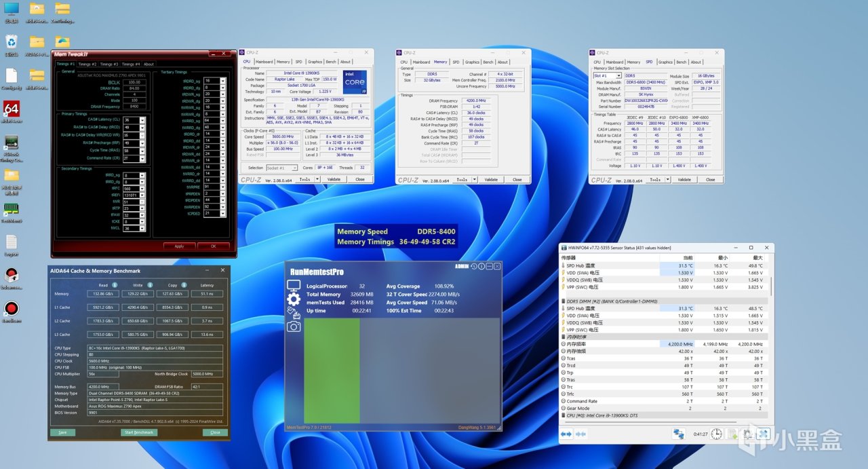
Task: Click HWiNFO expand columns blue arrows icon
Action: (566, 434)
